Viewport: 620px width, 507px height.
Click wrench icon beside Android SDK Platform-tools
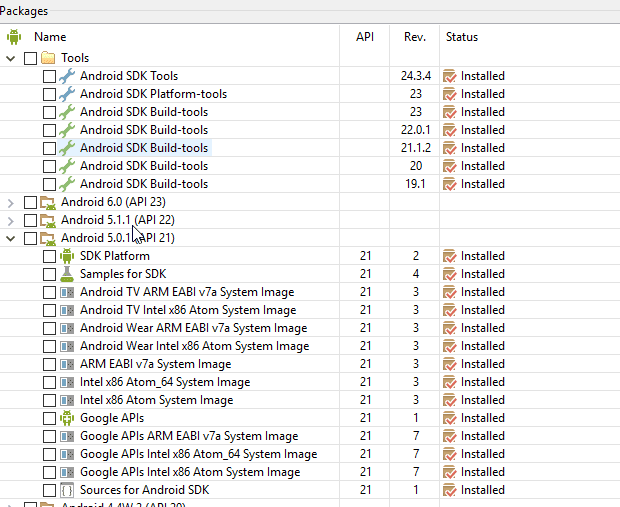[x=67, y=94]
